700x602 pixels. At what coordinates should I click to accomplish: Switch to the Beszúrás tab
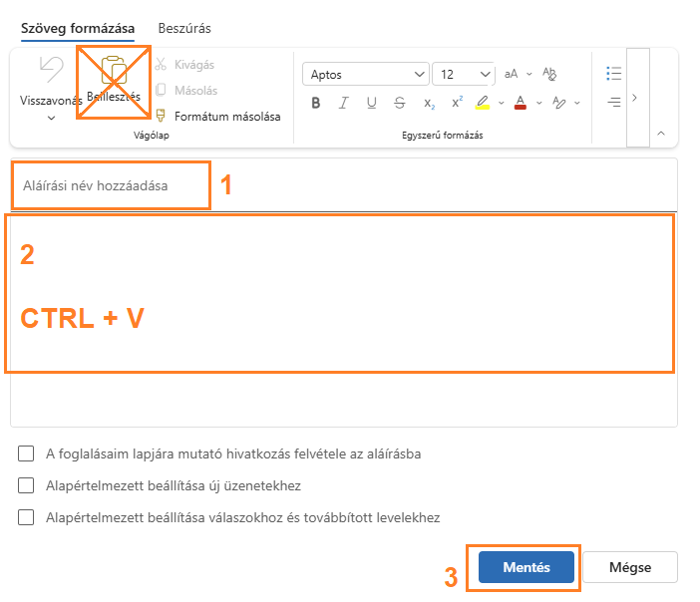[184, 29]
